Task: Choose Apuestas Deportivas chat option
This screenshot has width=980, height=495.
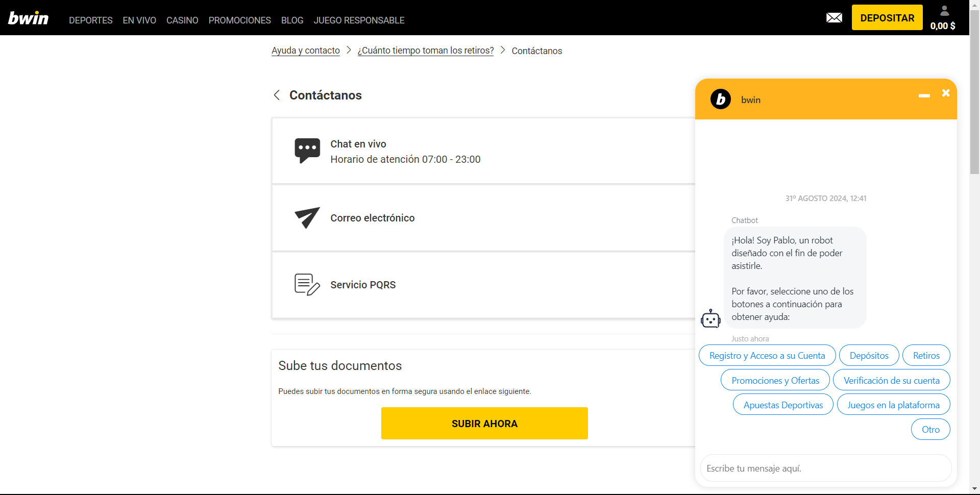Action: pyautogui.click(x=783, y=405)
